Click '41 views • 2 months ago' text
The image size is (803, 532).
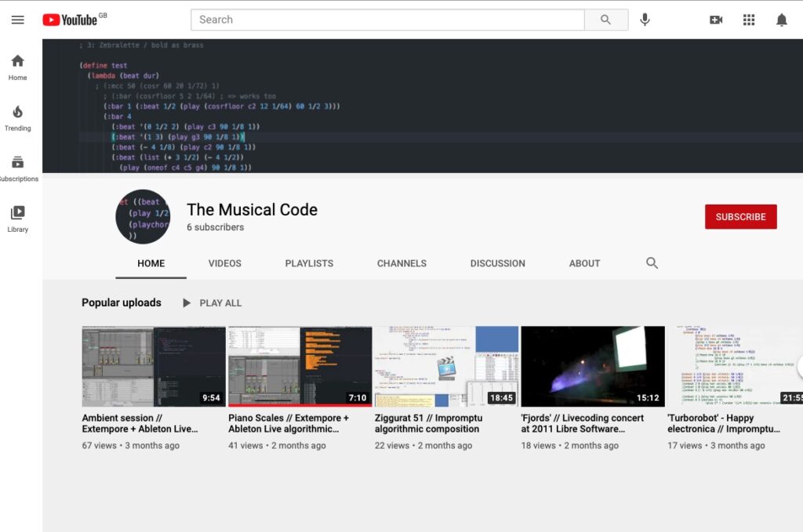277,446
